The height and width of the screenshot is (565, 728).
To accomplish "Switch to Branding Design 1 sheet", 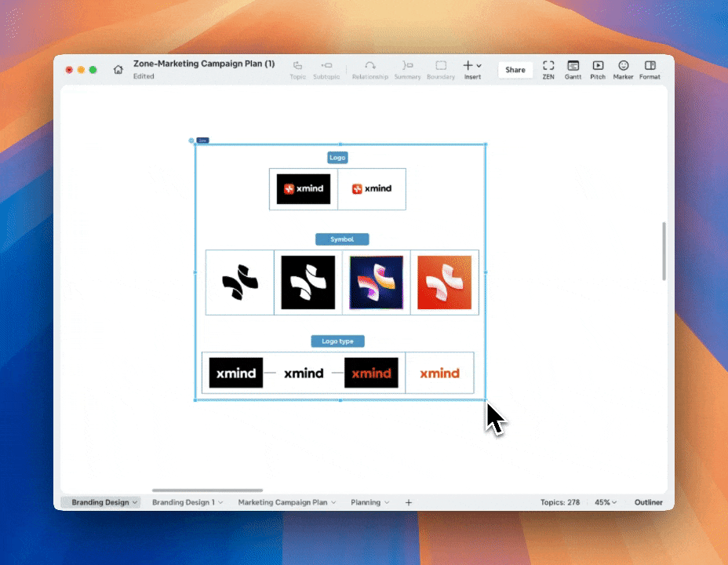I will coord(184,502).
